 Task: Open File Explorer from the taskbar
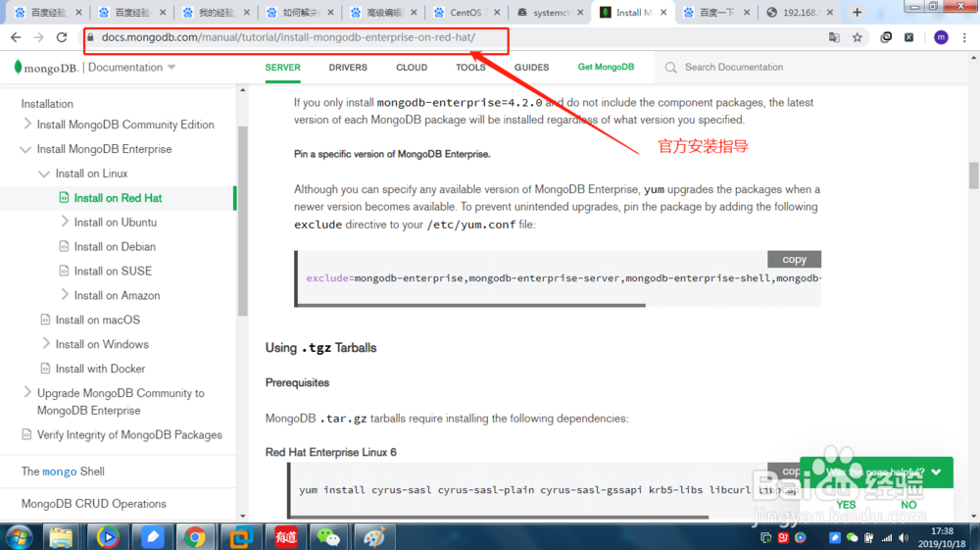tap(61, 537)
